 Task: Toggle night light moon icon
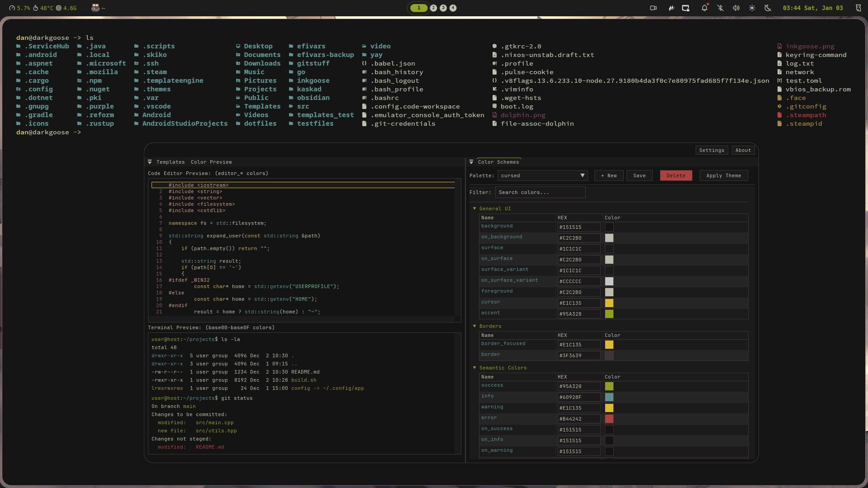(768, 8)
